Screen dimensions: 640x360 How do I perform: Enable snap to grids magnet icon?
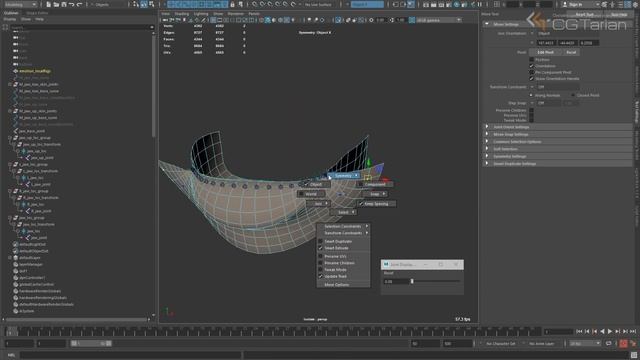pos(255,4)
